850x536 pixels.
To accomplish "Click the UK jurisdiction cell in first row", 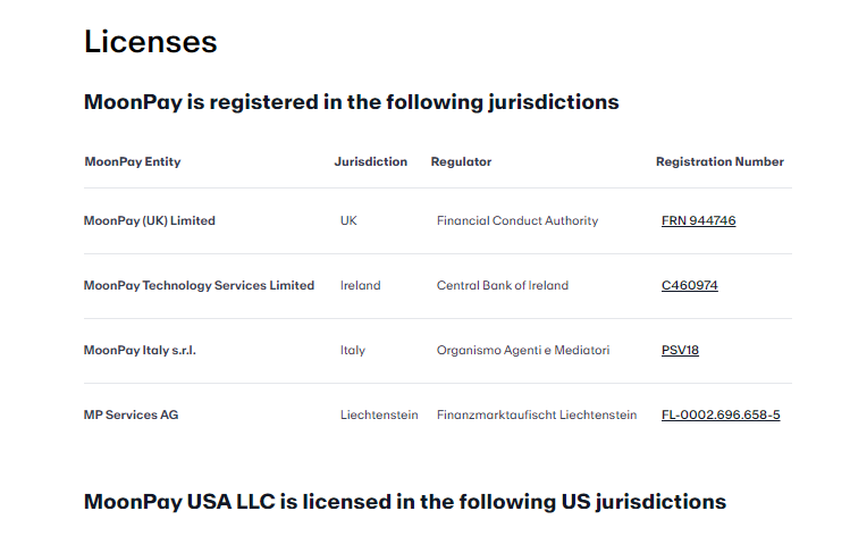I will coord(348,221).
